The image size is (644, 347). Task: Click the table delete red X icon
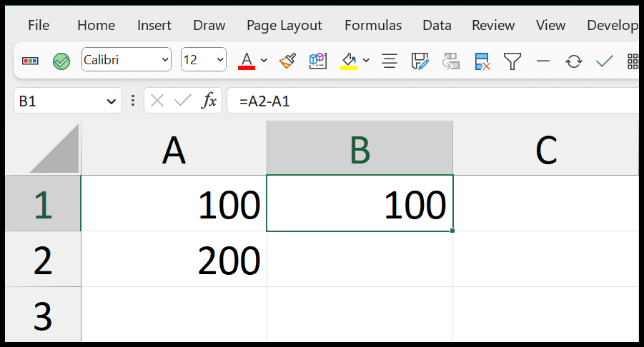tap(482, 61)
